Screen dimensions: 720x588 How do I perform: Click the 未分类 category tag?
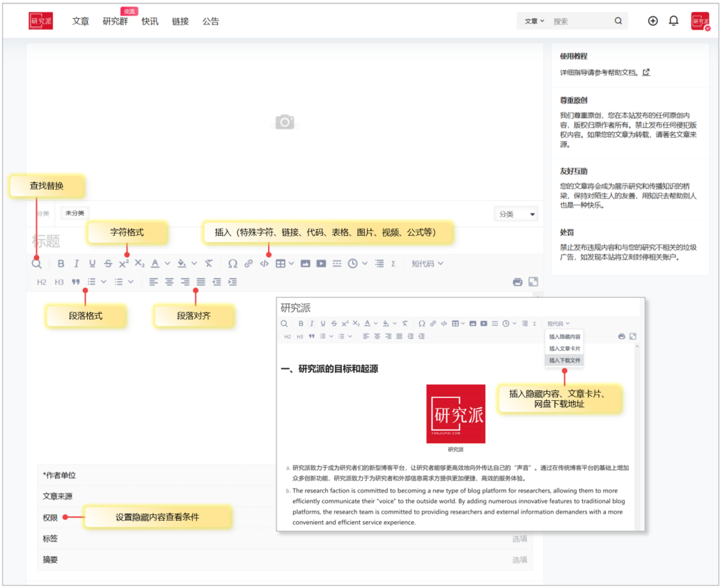tap(75, 213)
